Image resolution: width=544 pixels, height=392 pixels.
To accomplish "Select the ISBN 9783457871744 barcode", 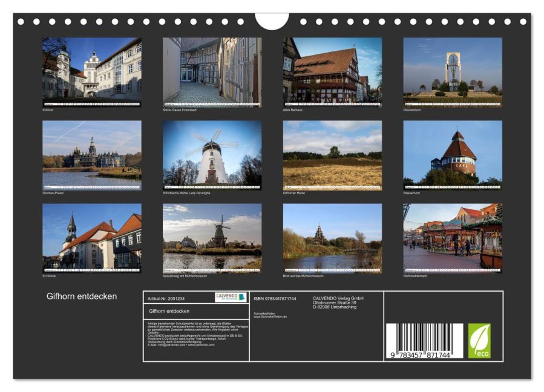I will [424, 340].
